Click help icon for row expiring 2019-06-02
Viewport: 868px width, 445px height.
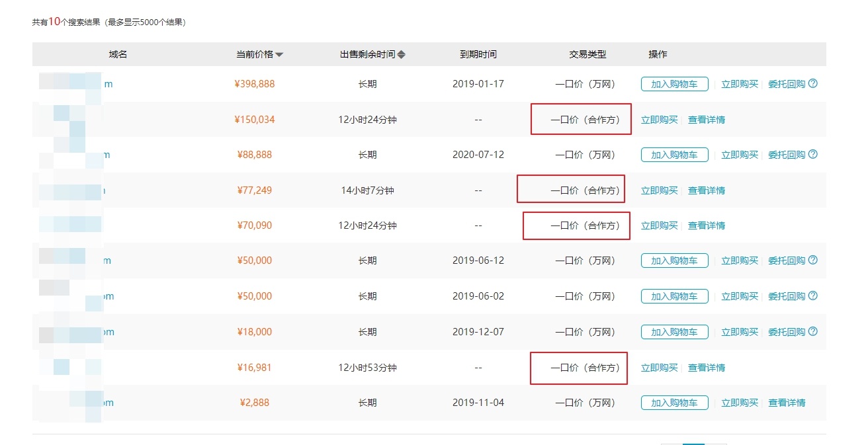813,296
